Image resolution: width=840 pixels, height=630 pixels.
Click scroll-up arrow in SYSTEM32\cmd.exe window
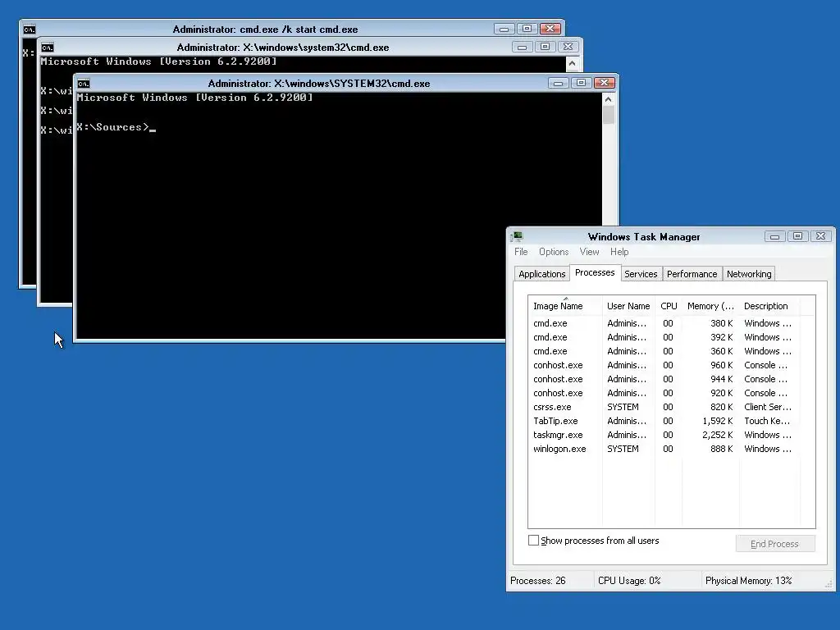[608, 99]
